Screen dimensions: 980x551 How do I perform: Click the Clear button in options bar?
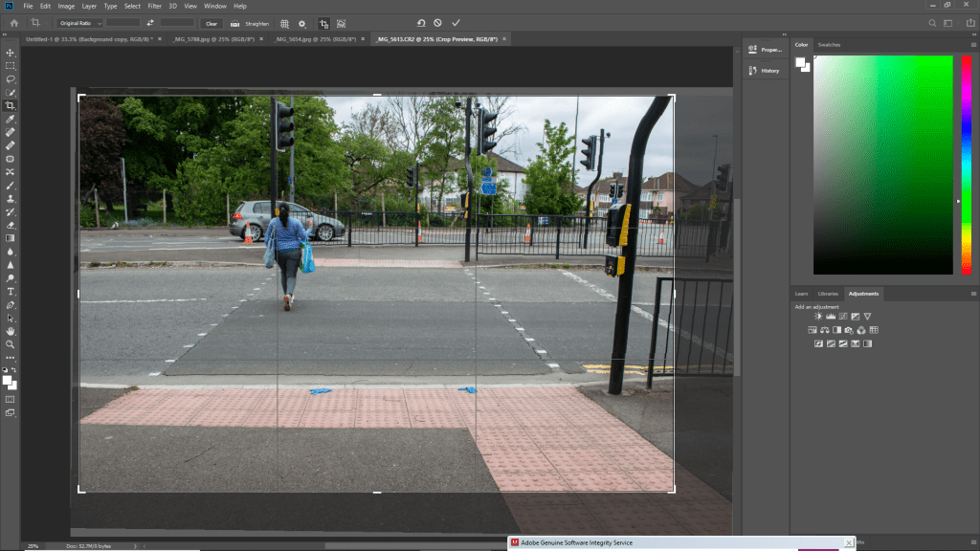[x=211, y=23]
